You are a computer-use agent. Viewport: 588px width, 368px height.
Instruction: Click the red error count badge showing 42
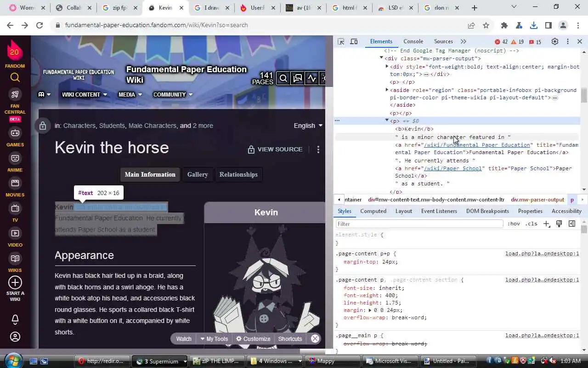[x=501, y=42]
